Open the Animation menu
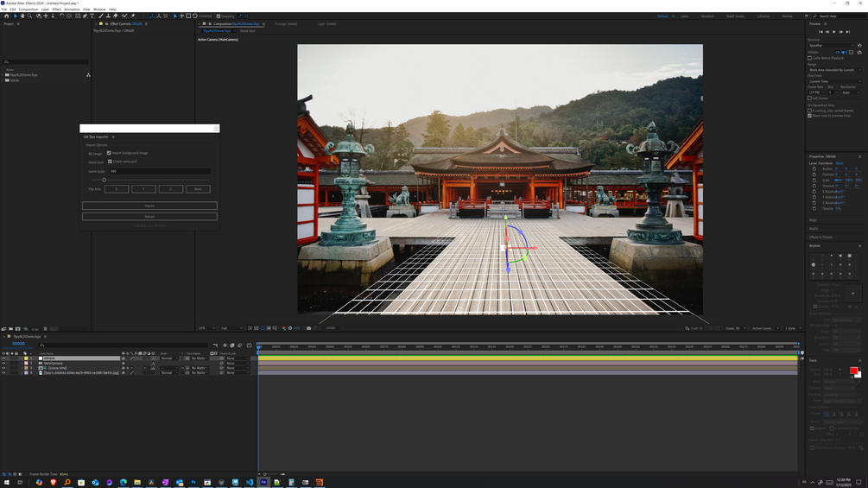The width and height of the screenshot is (868, 488). pos(72,10)
